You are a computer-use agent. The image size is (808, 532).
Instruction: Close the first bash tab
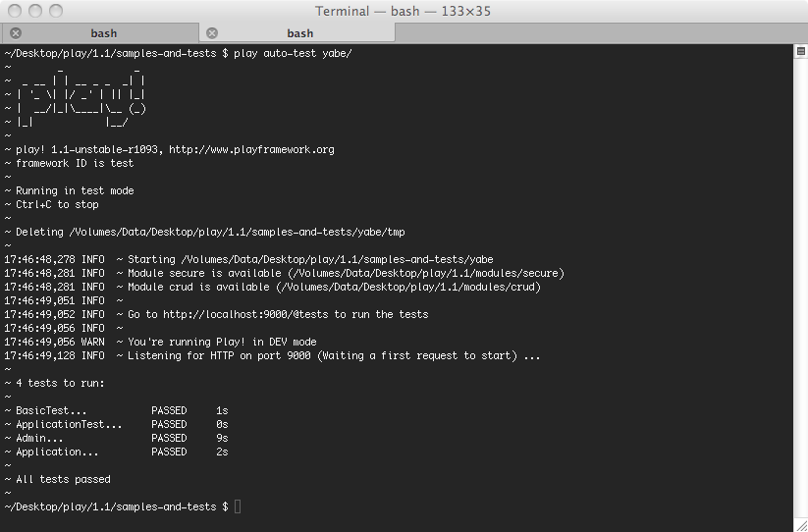(16, 33)
